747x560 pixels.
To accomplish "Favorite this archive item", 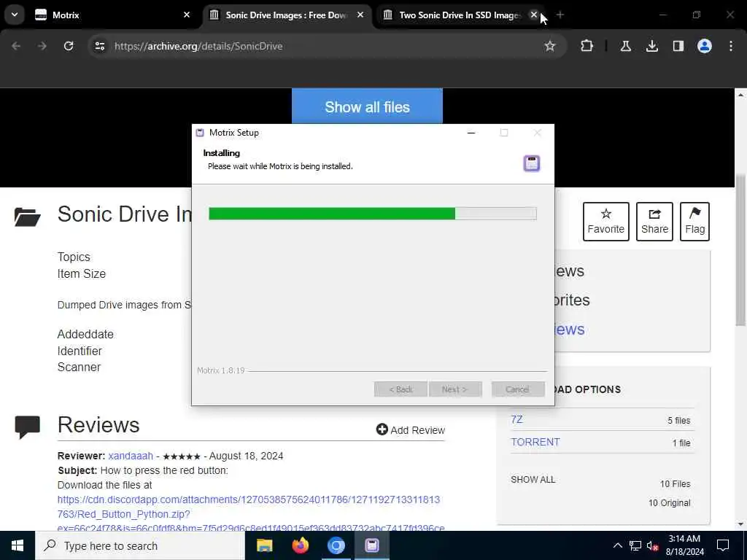I will (x=606, y=222).
